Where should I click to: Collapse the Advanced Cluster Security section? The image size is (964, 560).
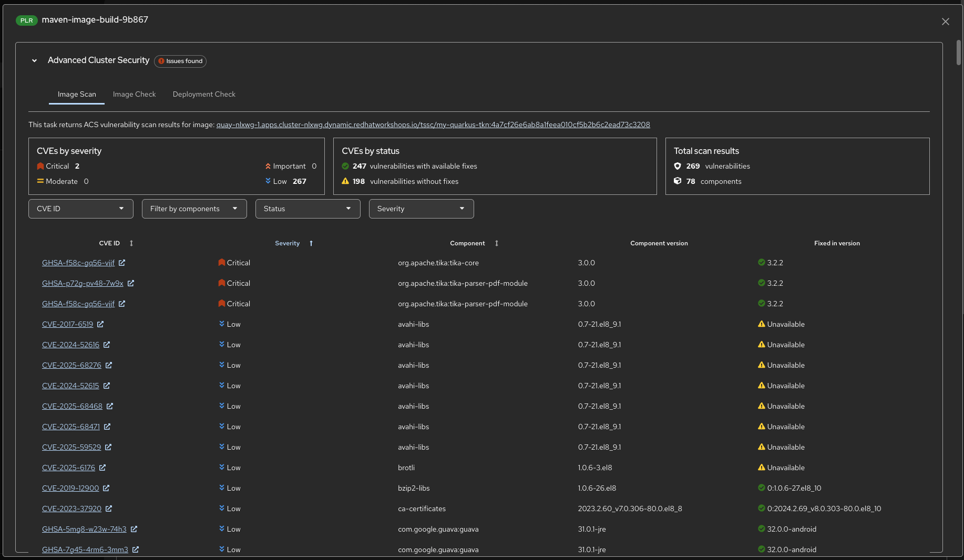pyautogui.click(x=35, y=61)
